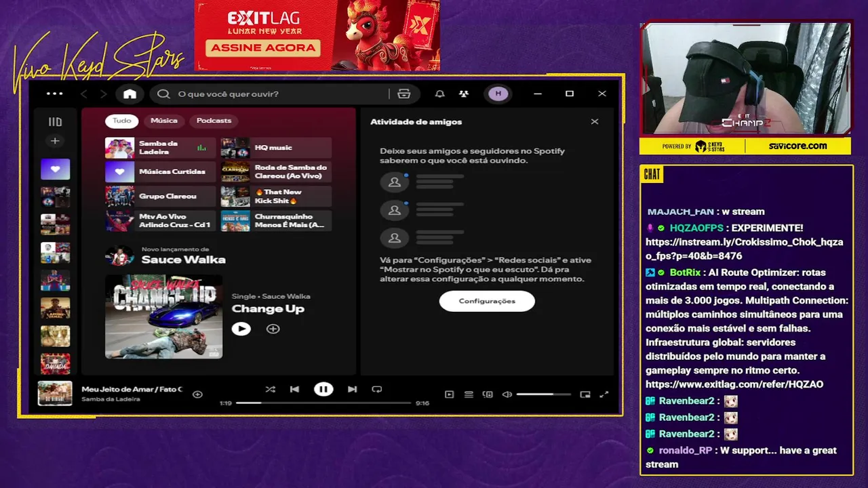Open Change Up title link
The width and height of the screenshot is (868, 488).
coord(268,309)
